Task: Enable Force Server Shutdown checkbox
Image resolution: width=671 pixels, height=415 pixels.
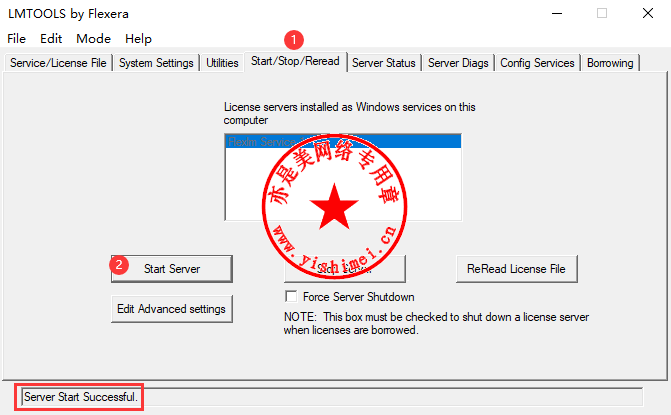Action: click(x=291, y=296)
